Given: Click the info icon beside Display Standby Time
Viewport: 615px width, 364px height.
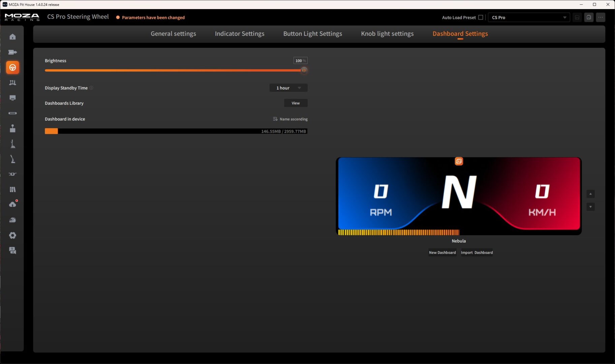Looking at the screenshot, I should click(91, 88).
